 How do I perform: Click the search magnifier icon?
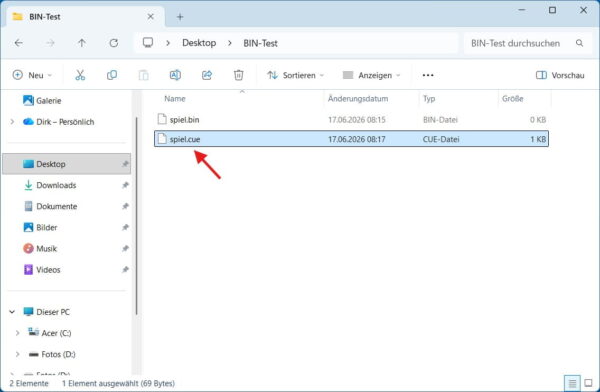point(580,43)
